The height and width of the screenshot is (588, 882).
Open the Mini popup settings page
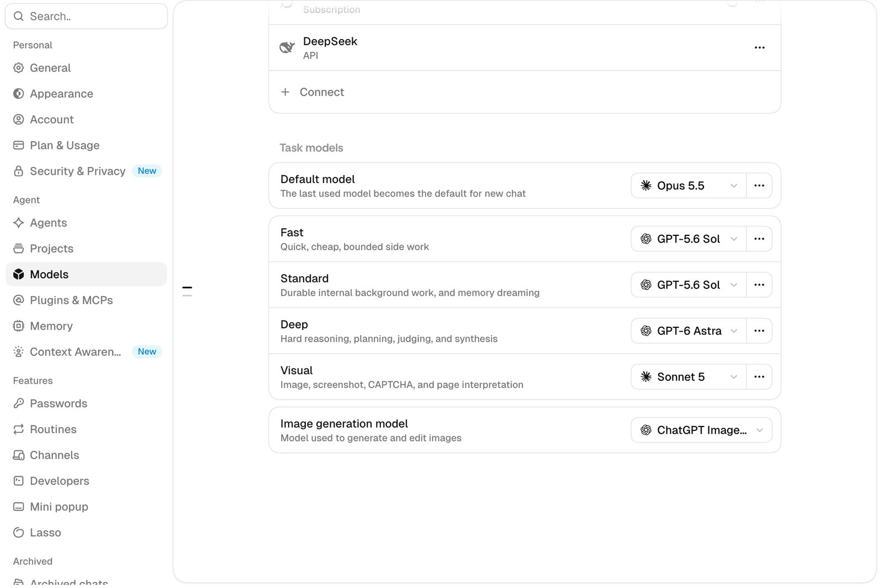pyautogui.click(x=86, y=507)
